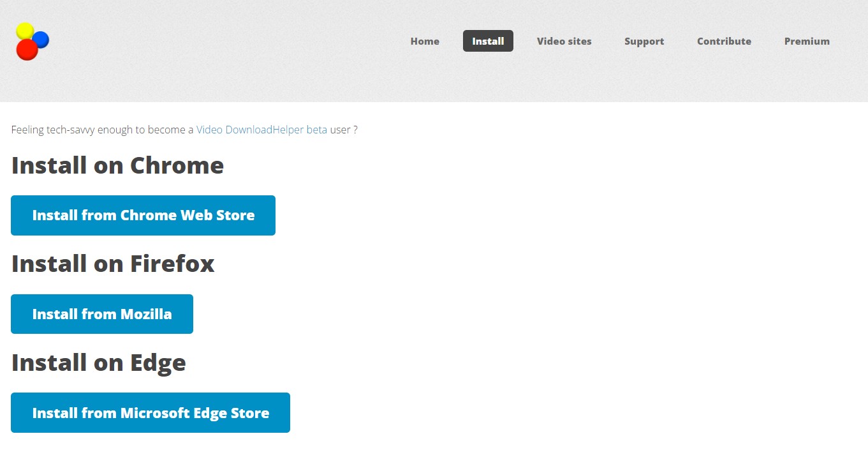This screenshot has width=868, height=450.
Task: Click the yellow ball in the logo
Action: (24, 30)
